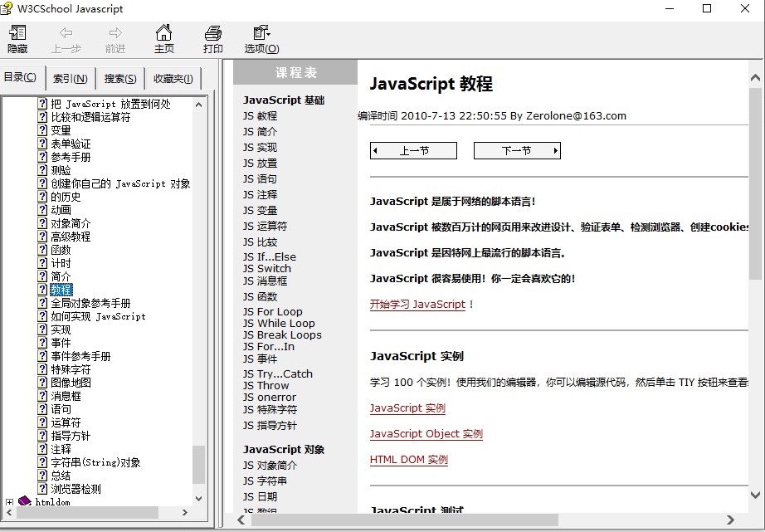Screen dimensions: 765x532
Task: Click the 上一节 previous section button
Action: 414,150
